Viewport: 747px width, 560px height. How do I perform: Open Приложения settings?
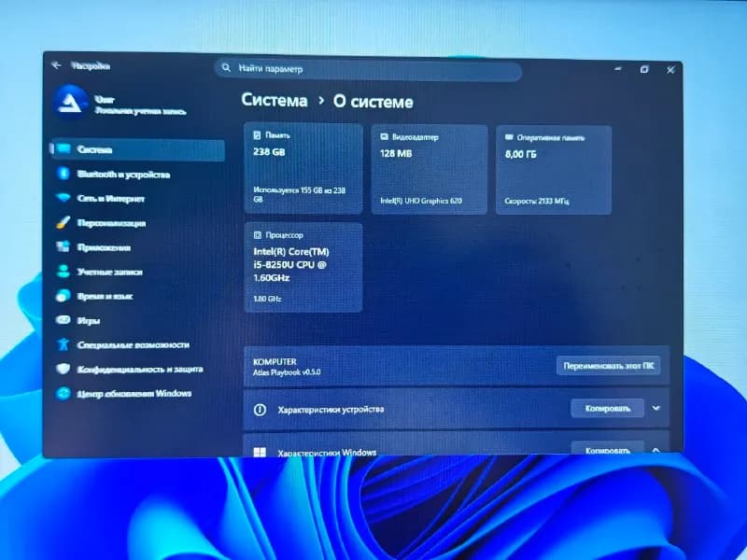click(137, 247)
